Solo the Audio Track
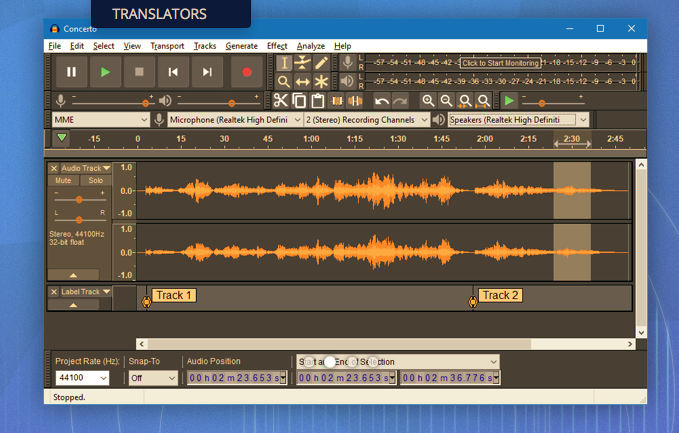This screenshot has width=679, height=433. point(95,181)
